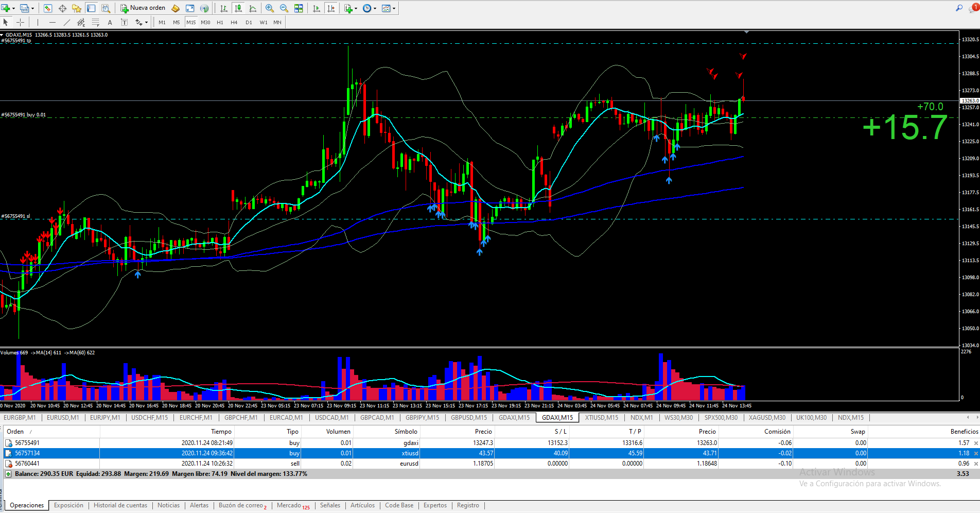Open the Noticias terminal tab
The height and width of the screenshot is (513, 980).
click(x=168, y=505)
